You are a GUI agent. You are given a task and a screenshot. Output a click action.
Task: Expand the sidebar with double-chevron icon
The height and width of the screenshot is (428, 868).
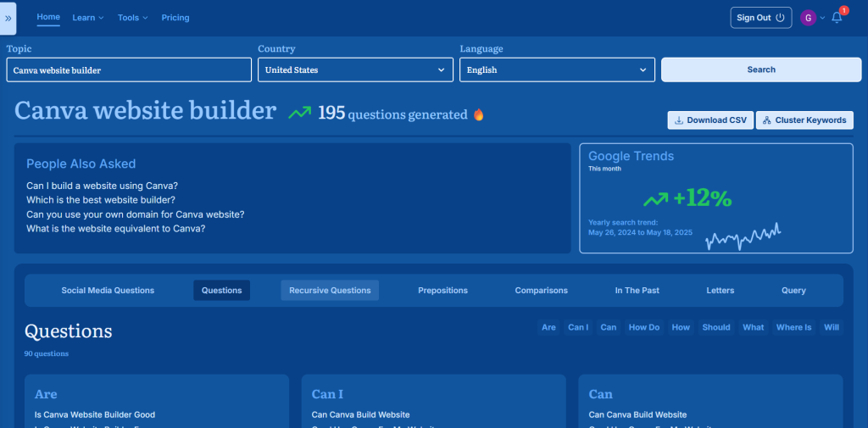click(x=8, y=19)
